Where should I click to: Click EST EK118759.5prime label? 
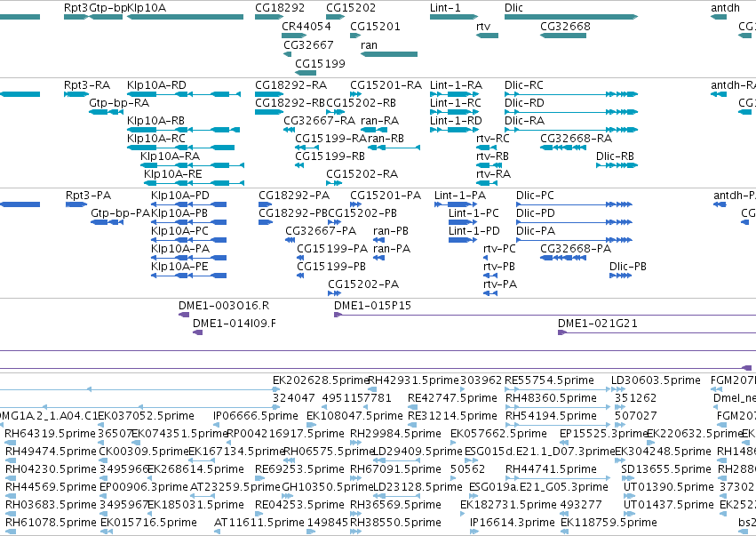pos(609,523)
